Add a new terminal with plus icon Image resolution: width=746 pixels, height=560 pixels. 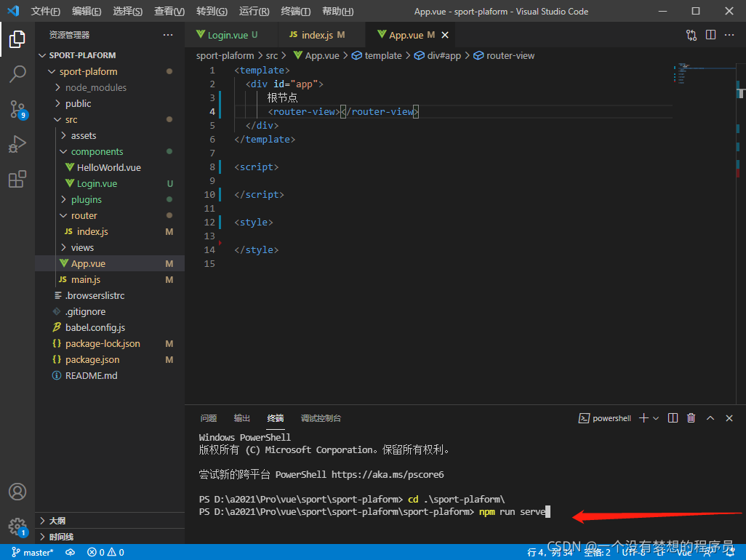[643, 417]
